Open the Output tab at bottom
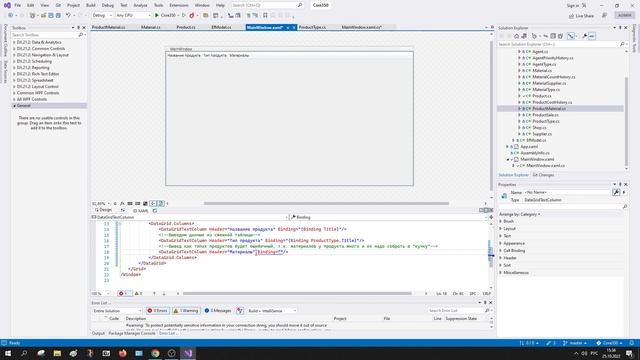The width and height of the screenshot is (640, 360). [x=98, y=333]
